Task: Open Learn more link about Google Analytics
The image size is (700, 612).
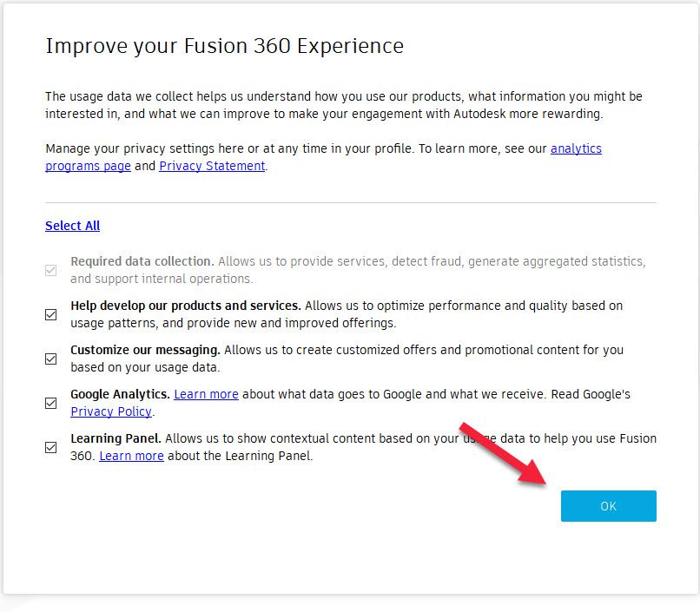Action: click(206, 394)
